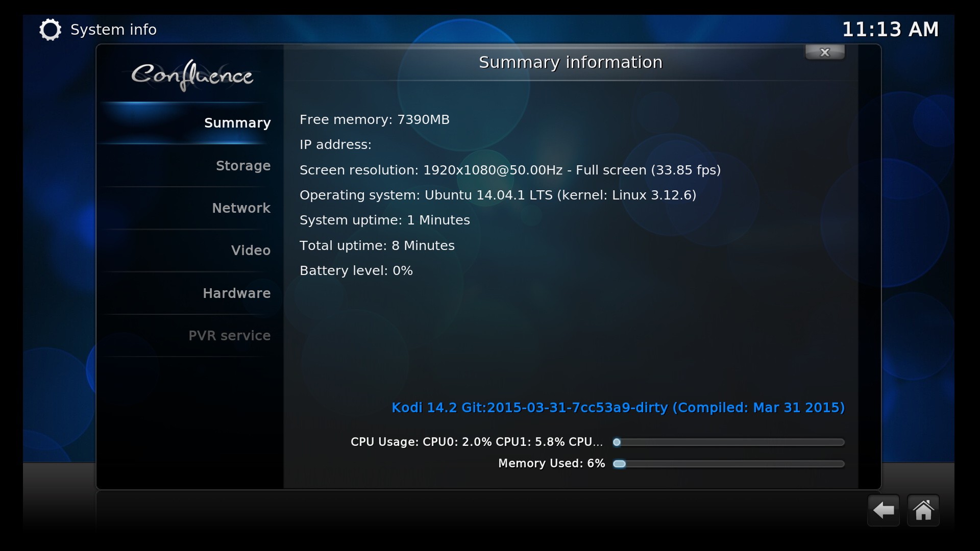The height and width of the screenshot is (551, 980).
Task: Click the back arrow icon
Action: click(x=884, y=510)
